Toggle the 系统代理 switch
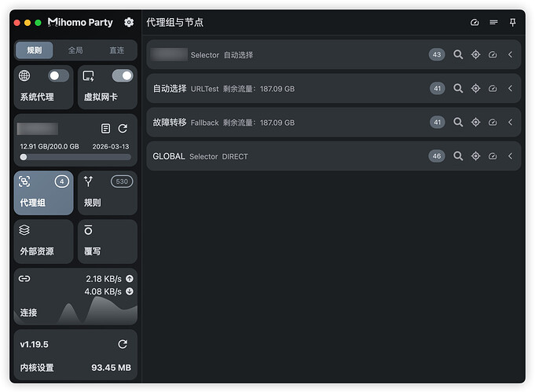 [58, 75]
